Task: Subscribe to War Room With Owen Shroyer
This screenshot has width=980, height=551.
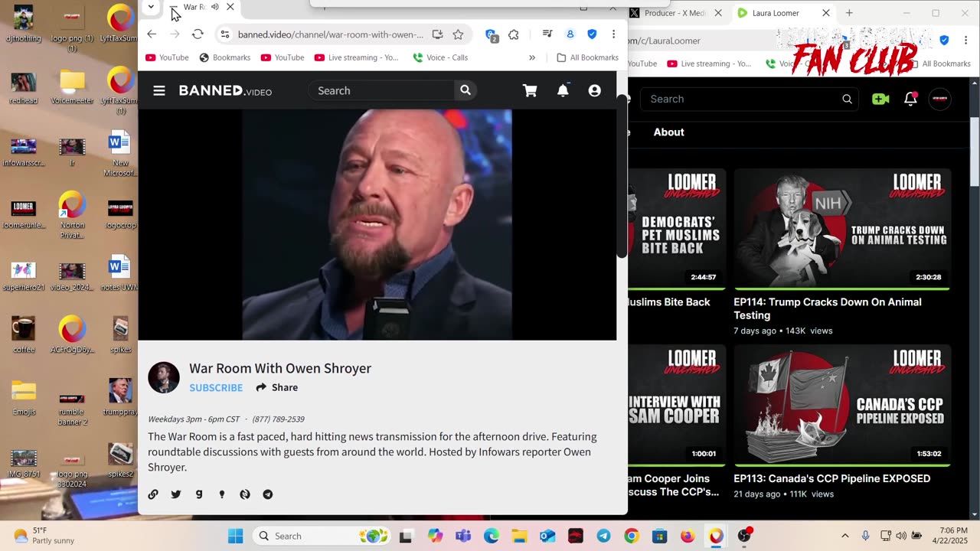Action: click(216, 388)
